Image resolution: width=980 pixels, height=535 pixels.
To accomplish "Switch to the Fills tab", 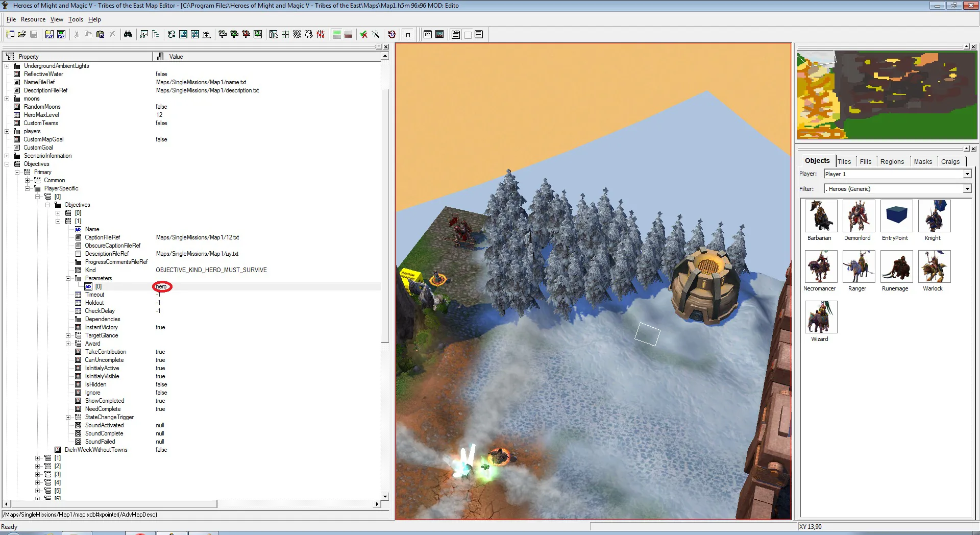I will click(x=866, y=161).
